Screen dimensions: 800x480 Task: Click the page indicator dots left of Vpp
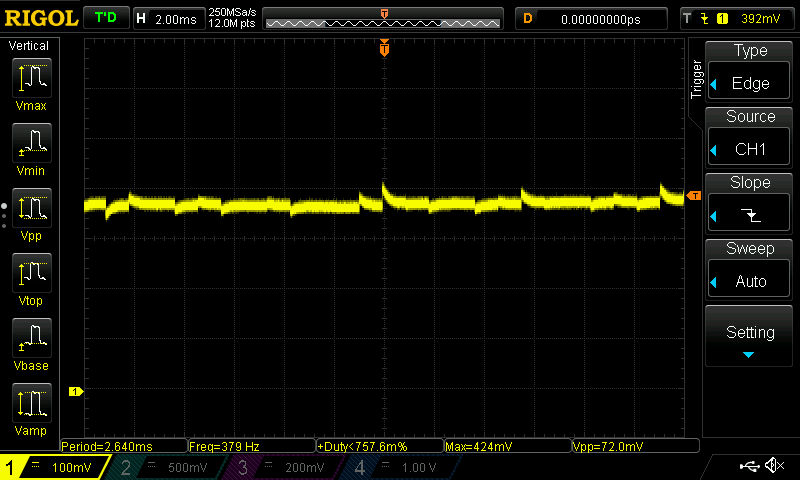pyautogui.click(x=4, y=216)
